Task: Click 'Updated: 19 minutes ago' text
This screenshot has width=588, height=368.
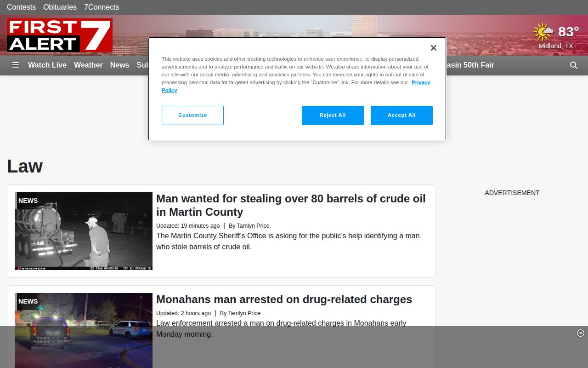Action: coord(188,226)
